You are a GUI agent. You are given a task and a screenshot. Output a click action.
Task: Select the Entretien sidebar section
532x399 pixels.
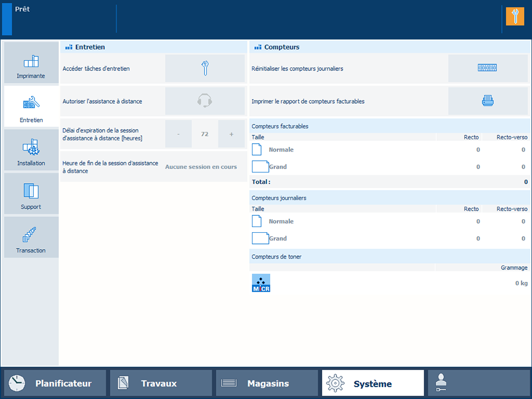pos(31,107)
